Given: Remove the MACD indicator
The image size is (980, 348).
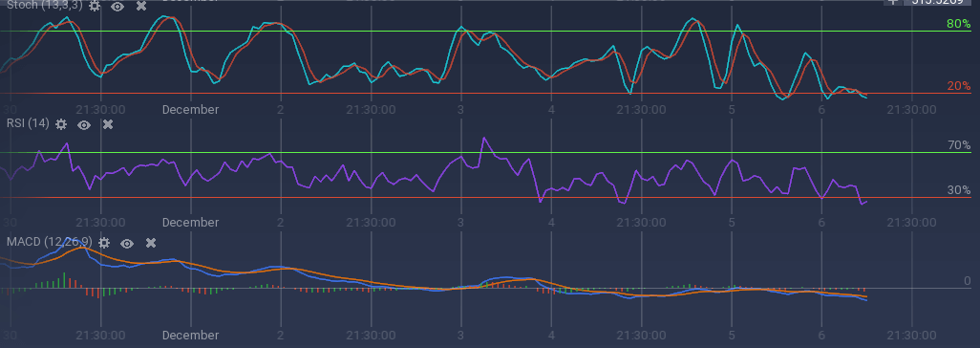Looking at the screenshot, I should coord(151,242).
